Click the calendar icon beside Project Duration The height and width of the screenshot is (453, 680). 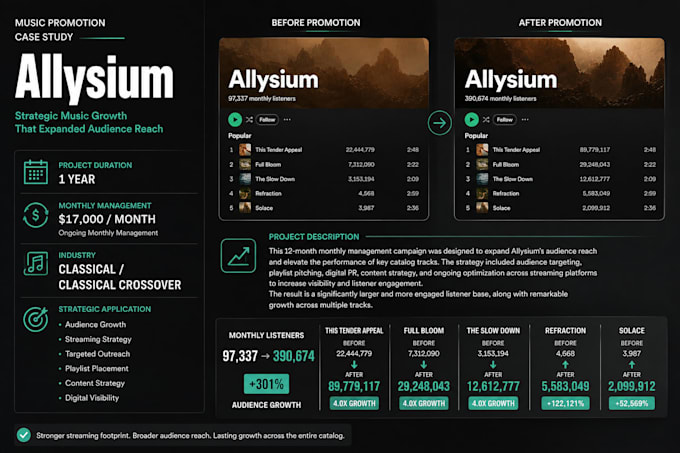(x=36, y=172)
